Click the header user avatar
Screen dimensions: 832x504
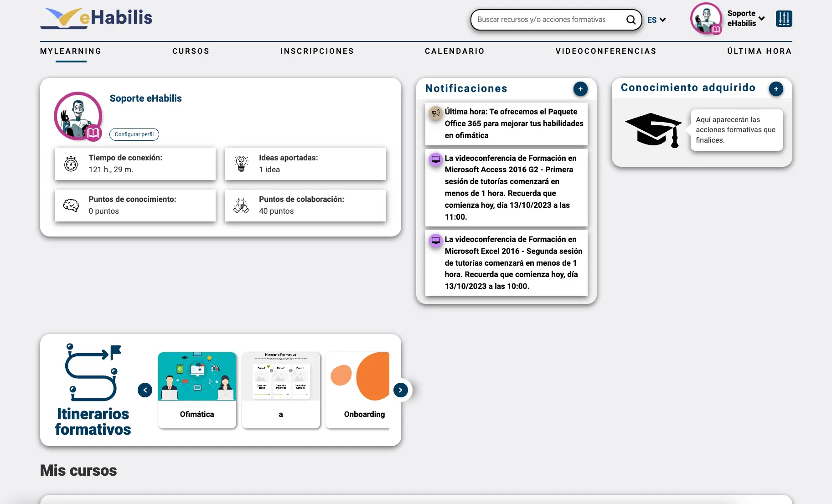[x=706, y=19]
